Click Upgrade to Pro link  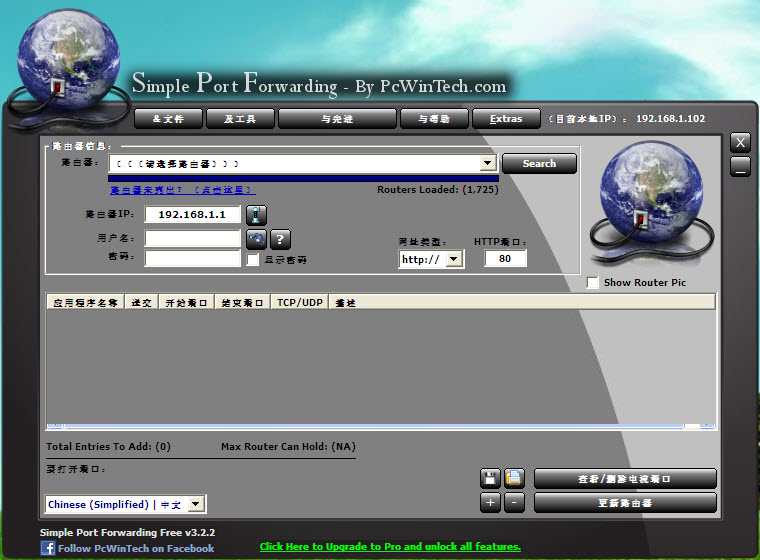click(390, 546)
